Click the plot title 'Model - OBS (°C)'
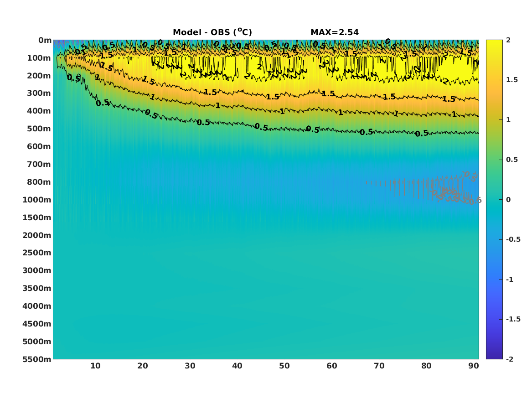532x399 pixels. [212, 32]
